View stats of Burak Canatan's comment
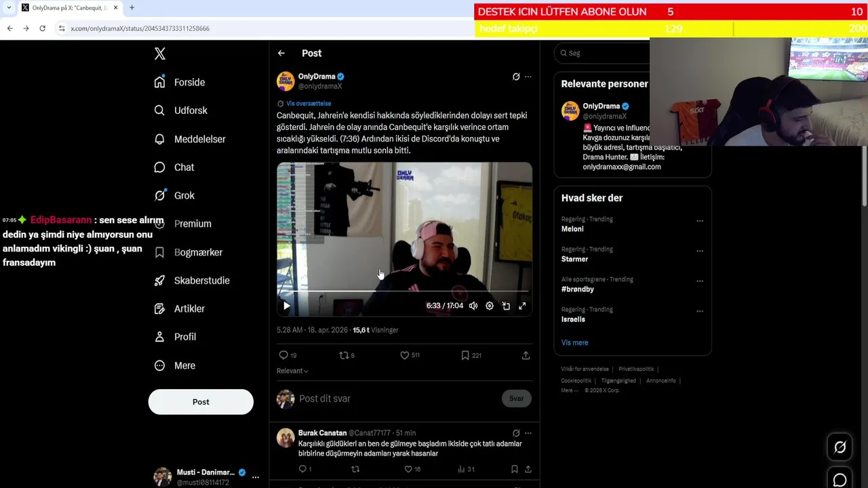The height and width of the screenshot is (488, 868). pyautogui.click(x=466, y=469)
